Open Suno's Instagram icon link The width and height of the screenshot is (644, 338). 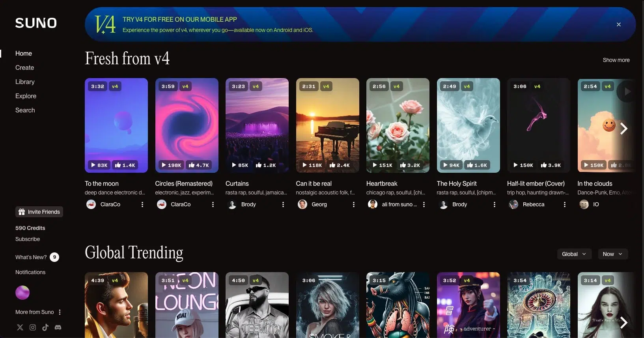coord(33,327)
